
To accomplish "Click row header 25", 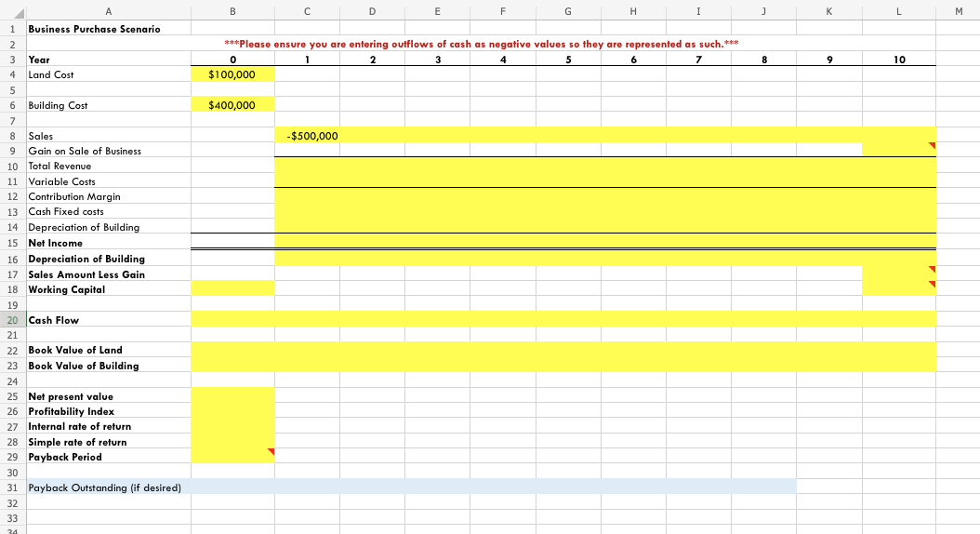I will (x=12, y=395).
